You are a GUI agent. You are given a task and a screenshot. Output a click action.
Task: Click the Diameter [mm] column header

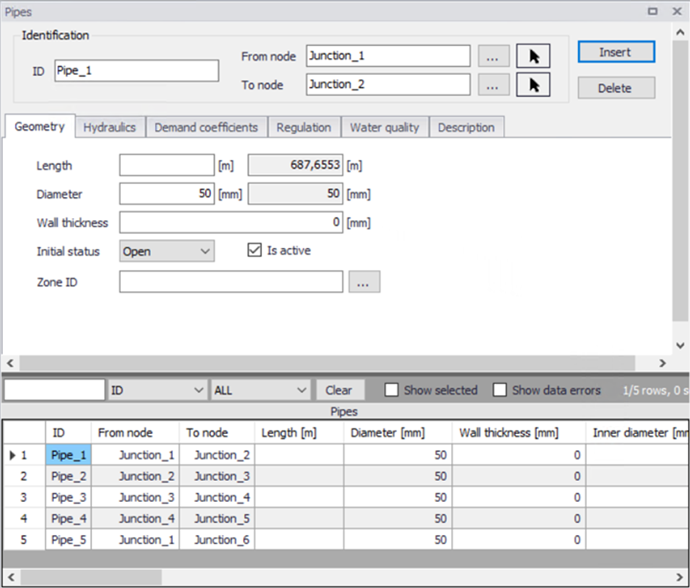[398, 433]
